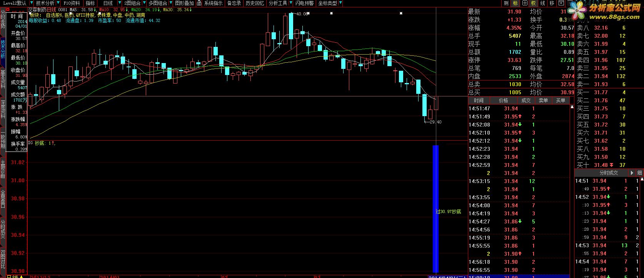Open the F10资料 page
The height and width of the screenshot is (278, 644).
(72, 3)
